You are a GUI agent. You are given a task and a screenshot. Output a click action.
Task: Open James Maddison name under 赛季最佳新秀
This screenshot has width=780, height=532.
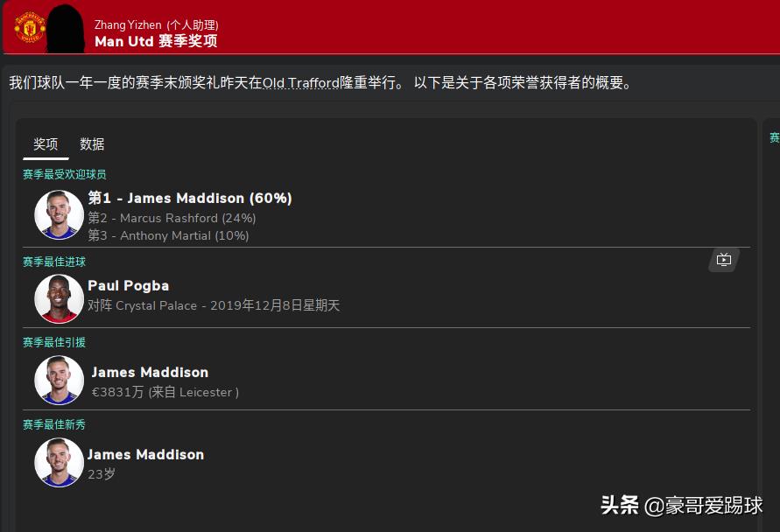pos(145,454)
